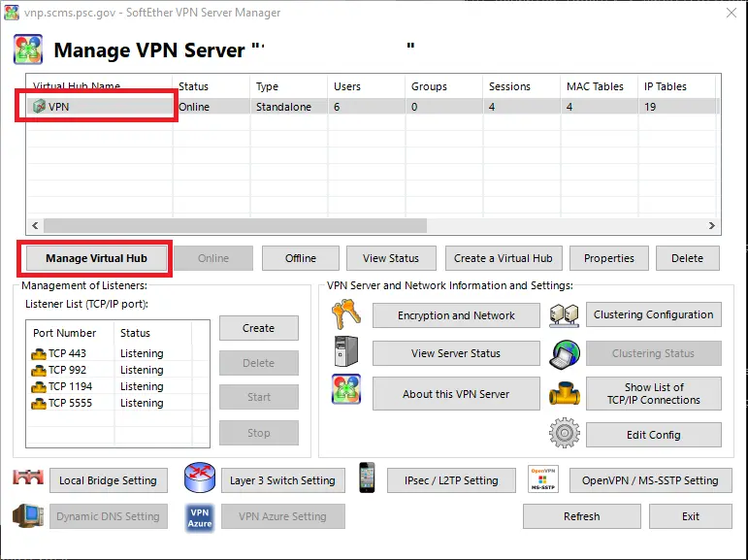Click the red bridge Local Bridge icon
This screenshot has height=560, width=748.
coord(28,477)
